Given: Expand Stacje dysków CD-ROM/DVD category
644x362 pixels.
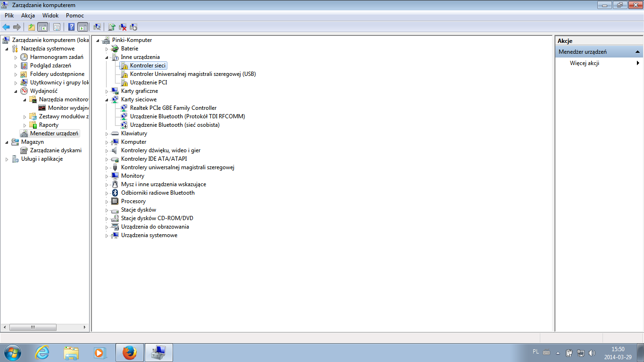Looking at the screenshot, I should (x=107, y=219).
